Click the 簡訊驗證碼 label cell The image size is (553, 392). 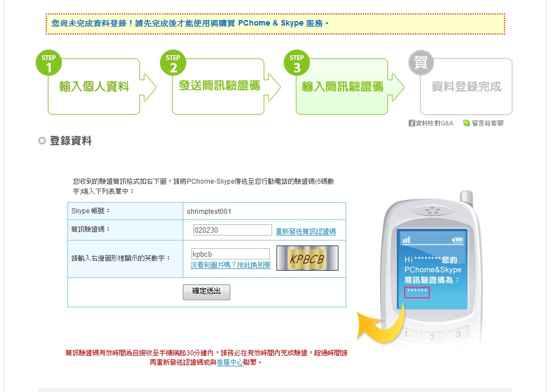125,230
